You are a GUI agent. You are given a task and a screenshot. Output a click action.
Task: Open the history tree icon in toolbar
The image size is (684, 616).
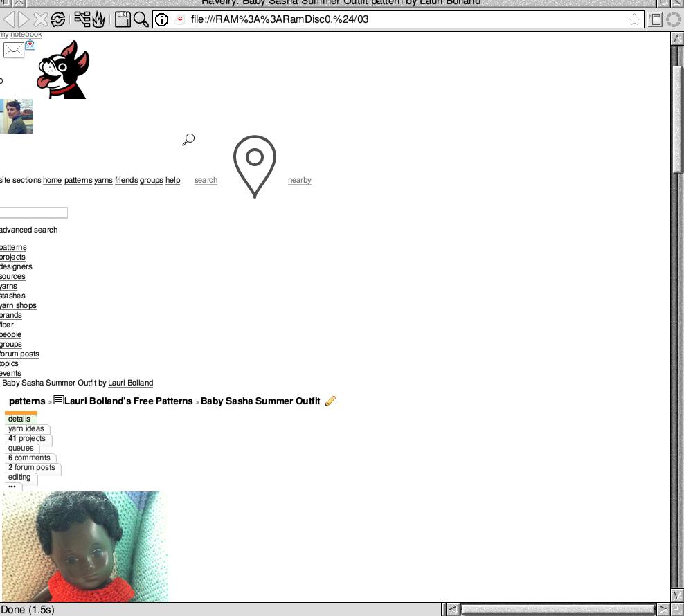pos(82,19)
